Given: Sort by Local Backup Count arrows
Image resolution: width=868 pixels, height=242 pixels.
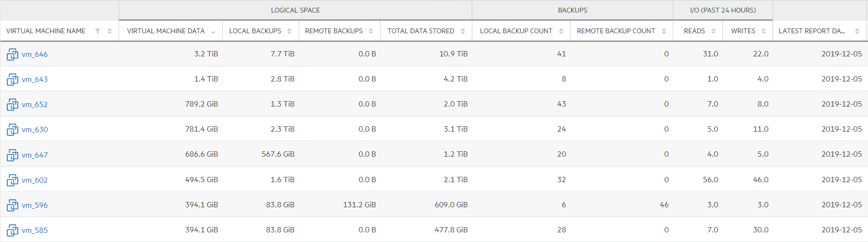Looking at the screenshot, I should [x=561, y=31].
